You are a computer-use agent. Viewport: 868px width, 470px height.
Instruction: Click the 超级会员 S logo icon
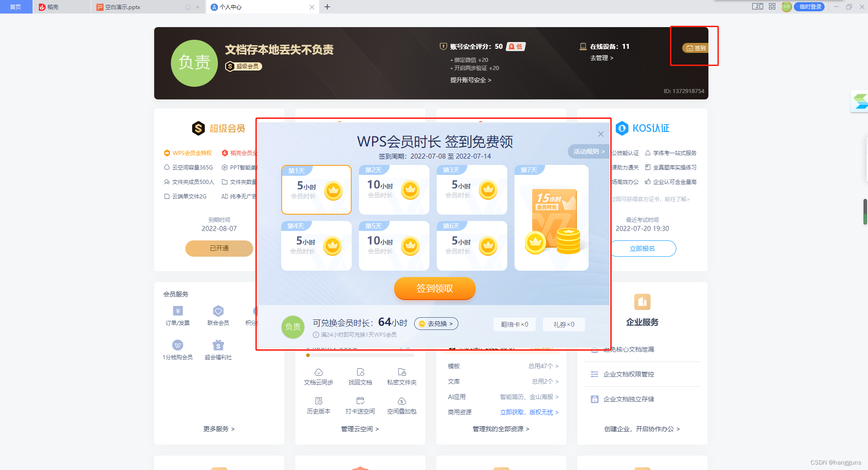click(198, 128)
